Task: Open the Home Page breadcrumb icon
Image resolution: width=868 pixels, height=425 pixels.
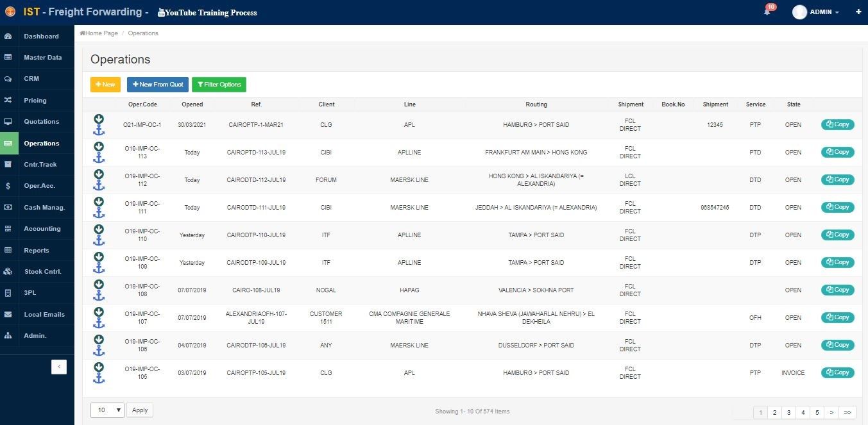Action: tap(81, 33)
